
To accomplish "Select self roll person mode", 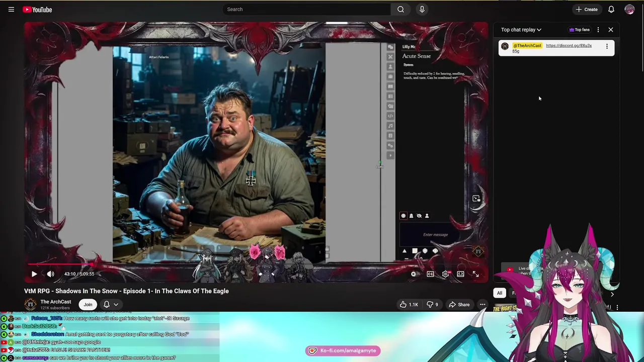I will click(x=427, y=216).
